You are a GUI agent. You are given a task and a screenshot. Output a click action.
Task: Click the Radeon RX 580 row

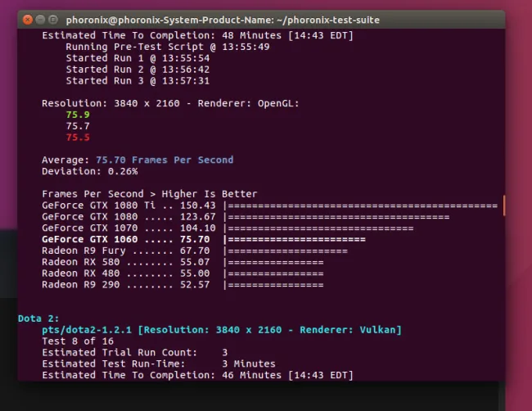pyautogui.click(x=183, y=262)
